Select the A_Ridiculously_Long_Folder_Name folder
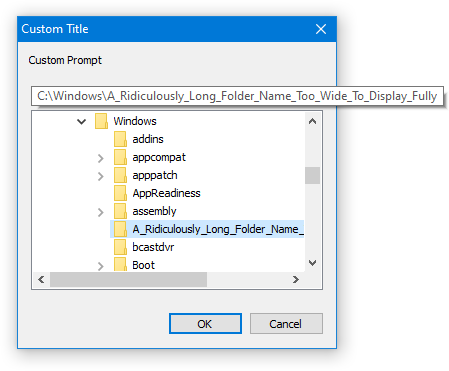The image size is (449, 371). pyautogui.click(x=218, y=229)
